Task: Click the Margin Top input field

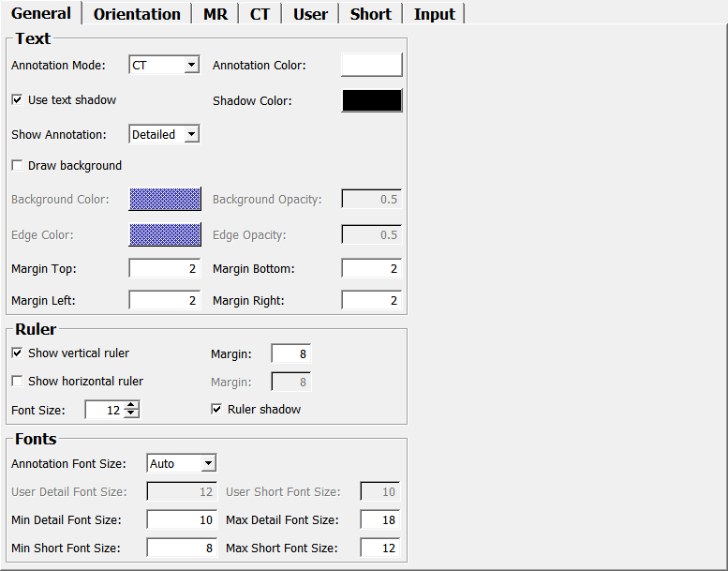Action: pos(164,269)
